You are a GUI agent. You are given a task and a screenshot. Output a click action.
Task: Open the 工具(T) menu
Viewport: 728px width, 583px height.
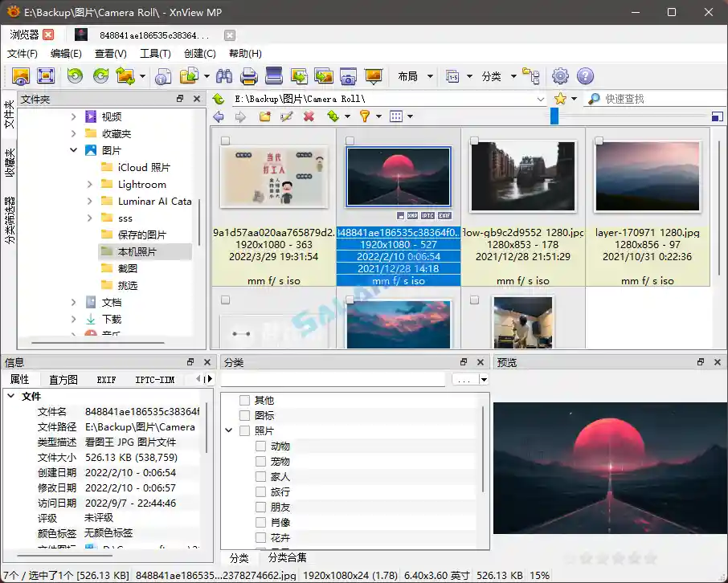tap(154, 53)
